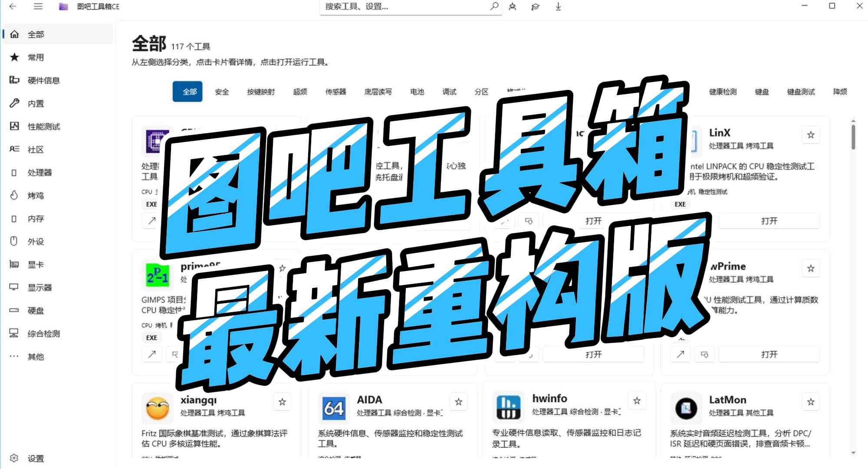Open 性能测试 in the sidebar
This screenshot has width=868, height=469.
58,126
